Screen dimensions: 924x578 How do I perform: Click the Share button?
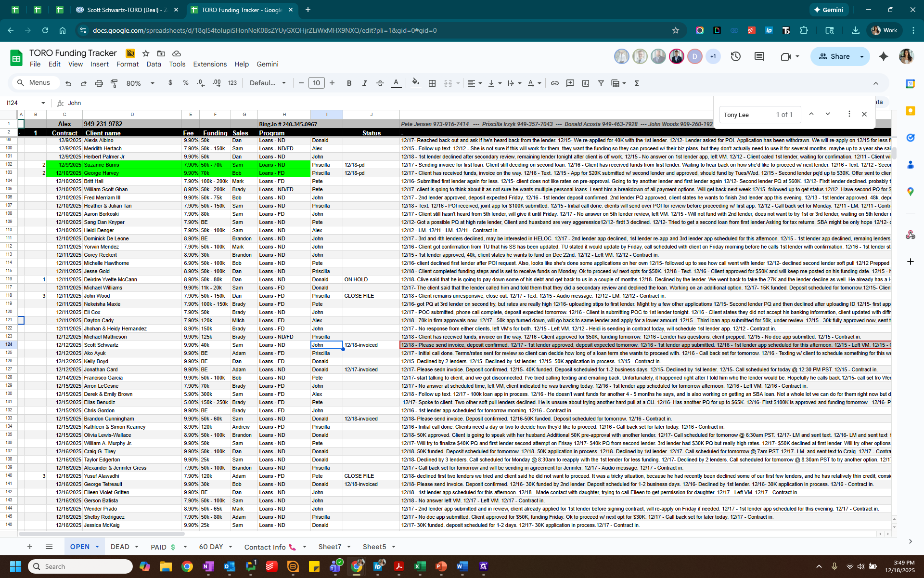[834, 56]
